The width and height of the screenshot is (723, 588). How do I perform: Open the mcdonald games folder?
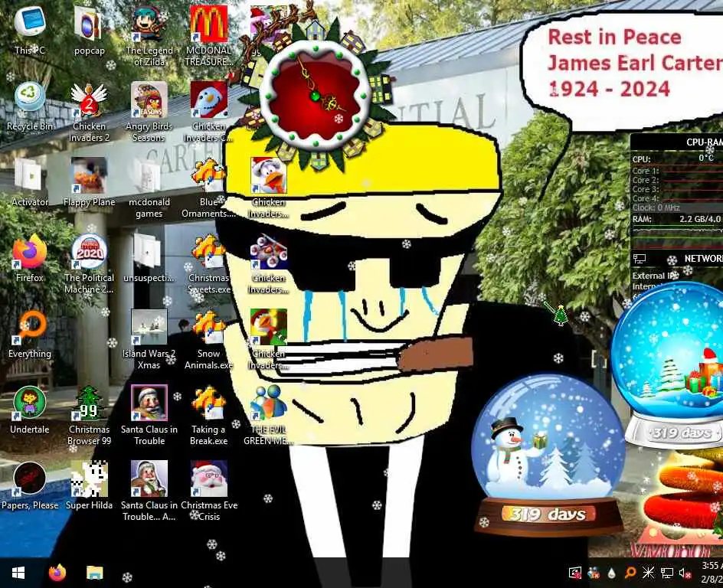(149, 188)
